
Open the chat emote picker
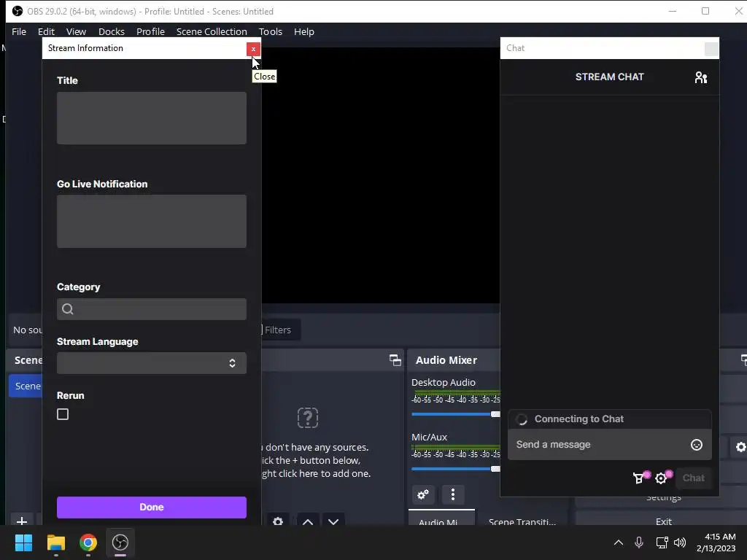(x=697, y=445)
